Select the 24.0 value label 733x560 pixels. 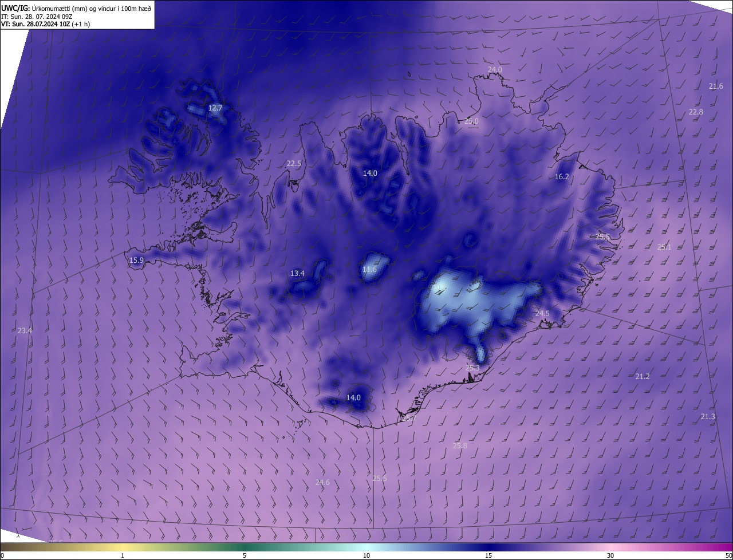pos(495,70)
